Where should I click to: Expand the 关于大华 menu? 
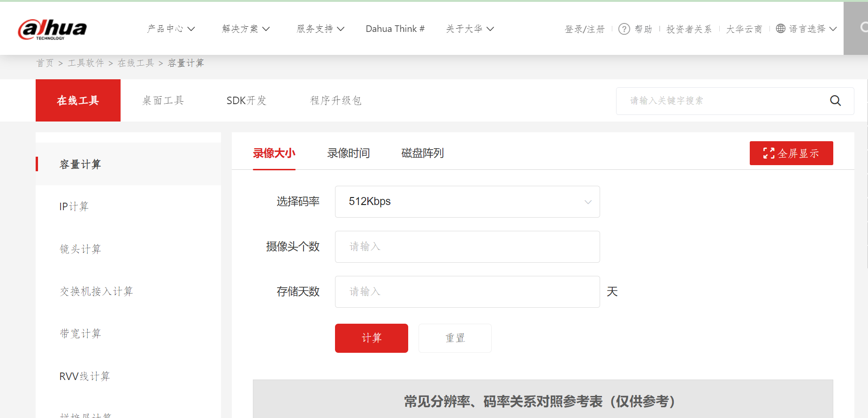click(x=470, y=29)
